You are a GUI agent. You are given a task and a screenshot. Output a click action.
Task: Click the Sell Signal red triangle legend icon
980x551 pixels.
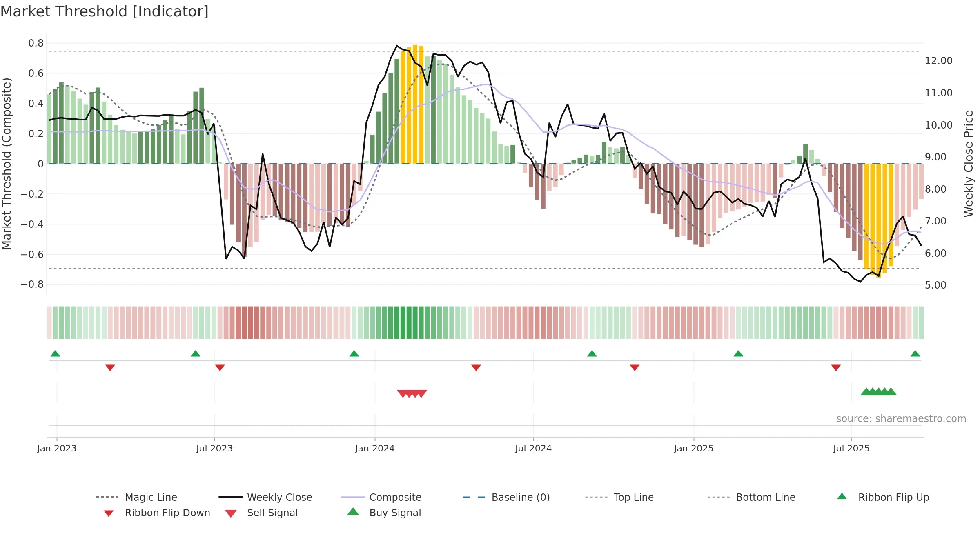coord(231,513)
